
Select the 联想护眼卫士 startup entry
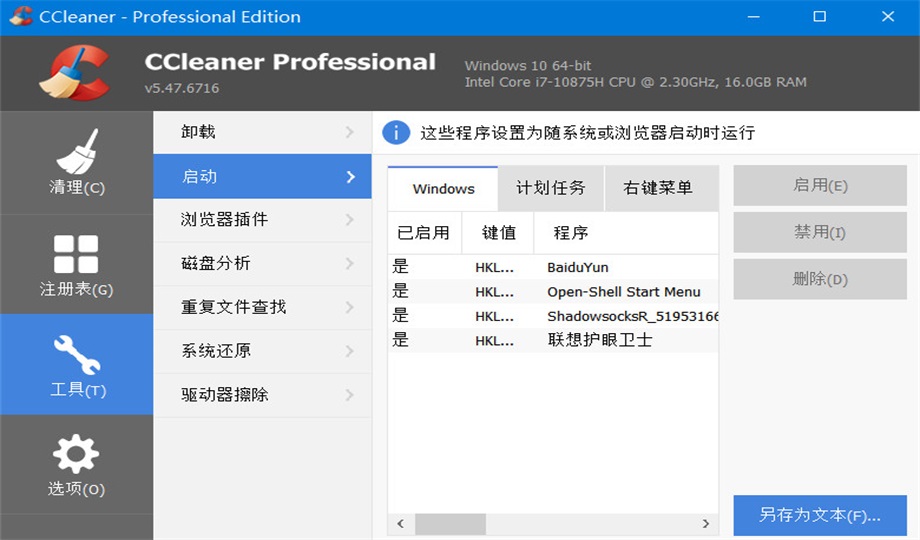(553, 340)
